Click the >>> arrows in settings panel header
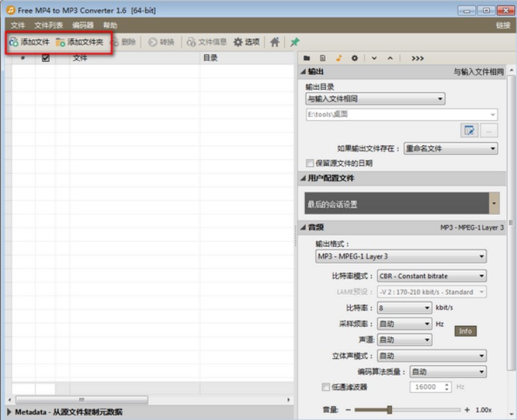517x420 pixels. [x=418, y=58]
